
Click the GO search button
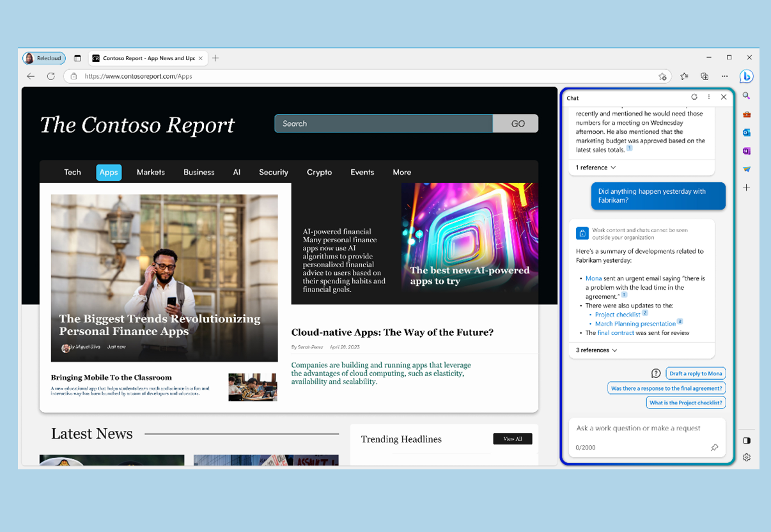click(516, 123)
